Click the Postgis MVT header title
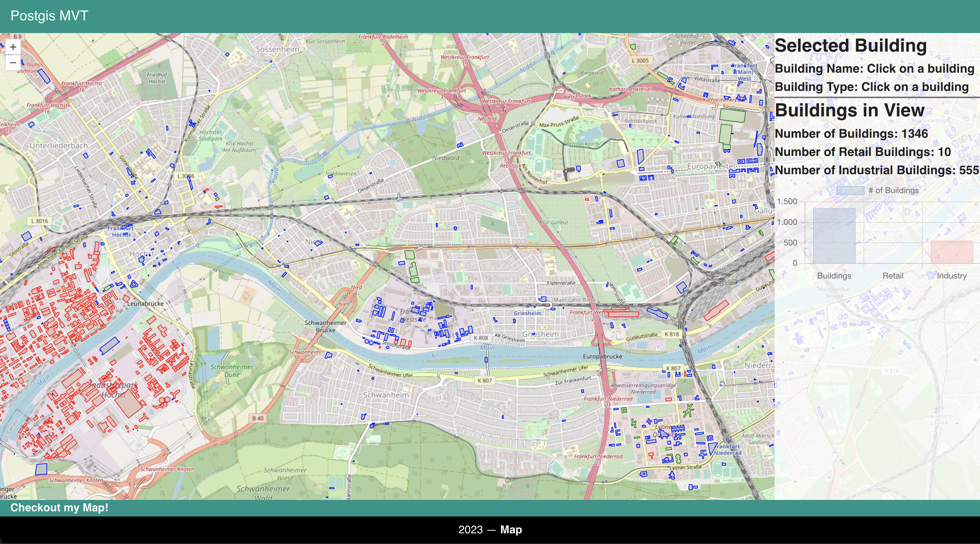 click(50, 16)
